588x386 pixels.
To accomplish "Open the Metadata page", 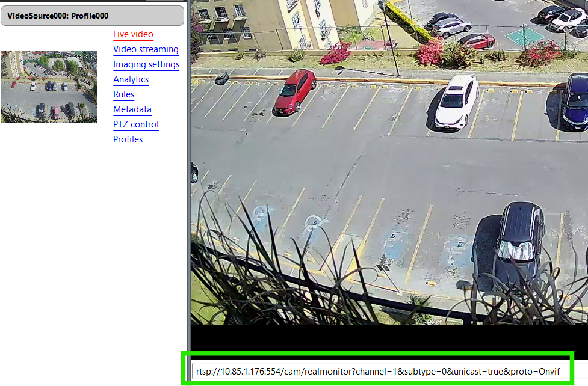I will click(132, 109).
